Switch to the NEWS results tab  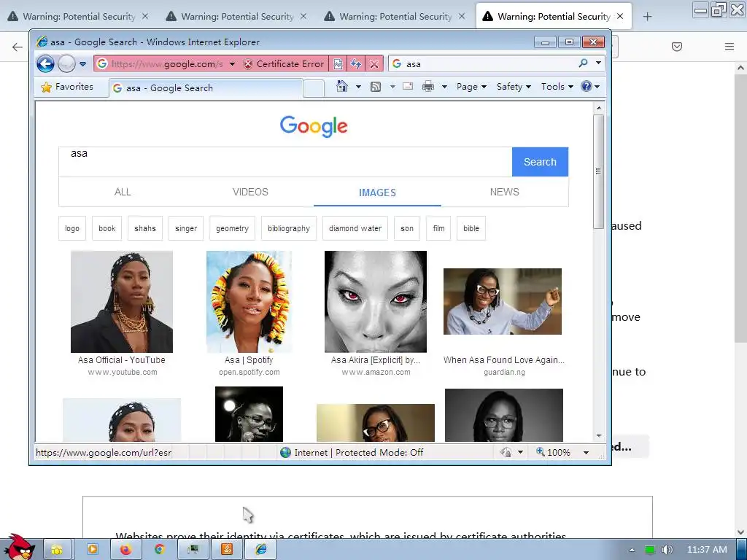pyautogui.click(x=505, y=192)
